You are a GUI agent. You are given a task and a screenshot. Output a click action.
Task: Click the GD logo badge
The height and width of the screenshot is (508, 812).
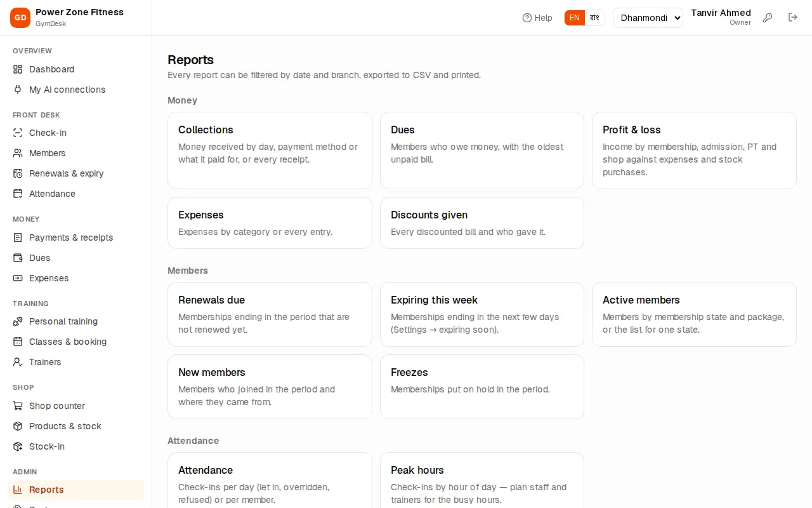click(20, 18)
